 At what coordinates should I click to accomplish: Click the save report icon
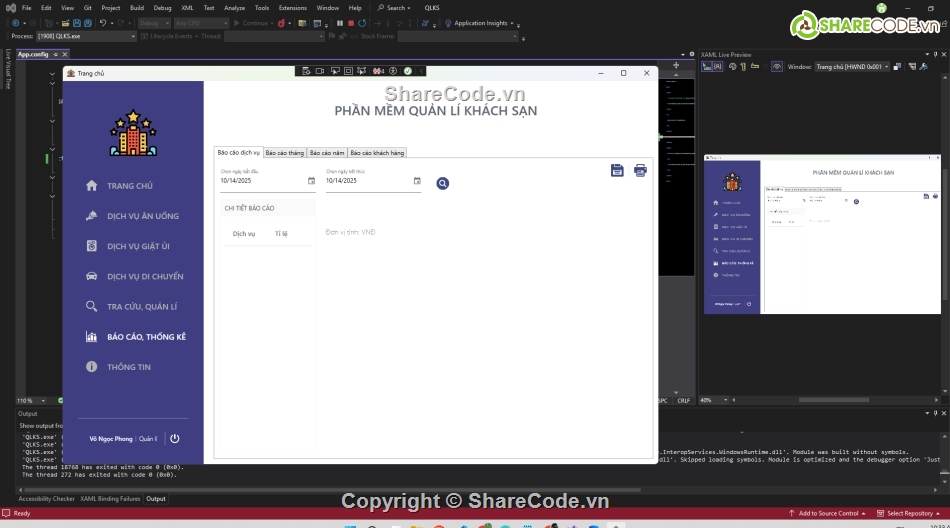click(617, 170)
